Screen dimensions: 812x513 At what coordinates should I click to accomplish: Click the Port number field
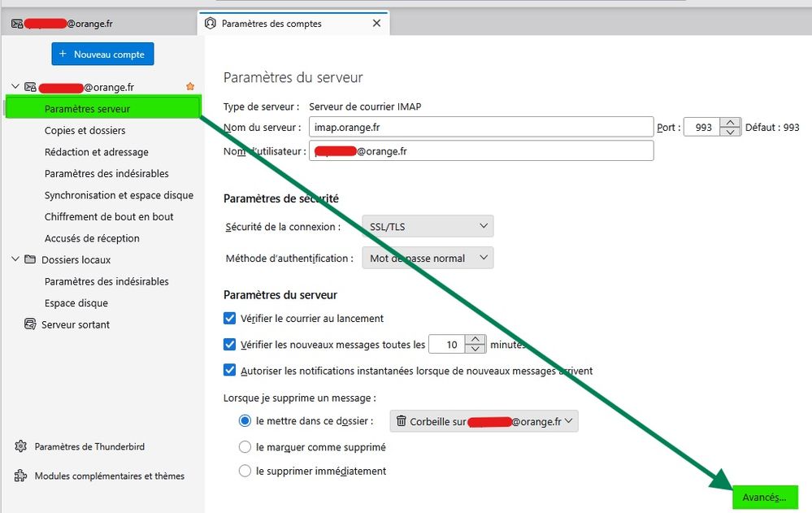point(701,127)
